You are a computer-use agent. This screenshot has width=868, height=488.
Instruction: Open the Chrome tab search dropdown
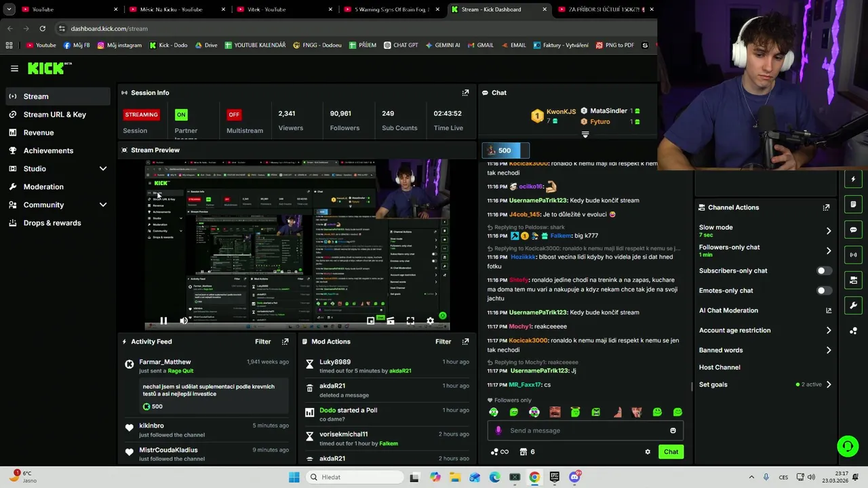point(9,9)
